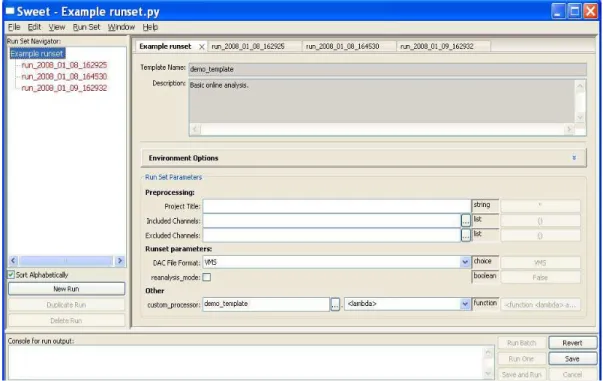Maximize the Sweet window
The width and height of the screenshot is (603, 381).
[x=575, y=11]
